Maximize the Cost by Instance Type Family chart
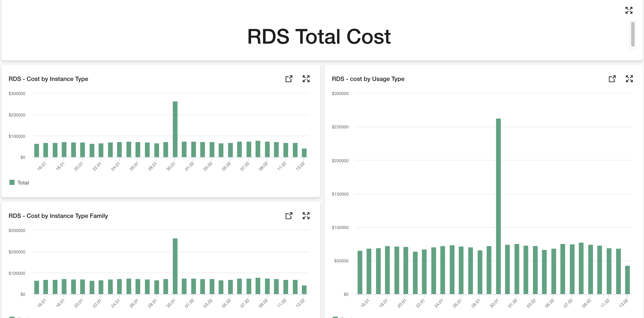Viewport: 644px width, 318px height. 306,216
